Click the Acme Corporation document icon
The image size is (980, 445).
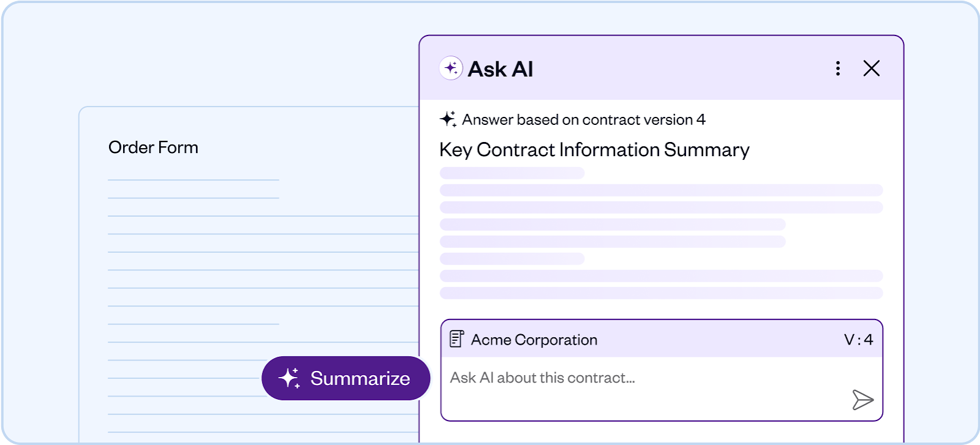point(457,339)
